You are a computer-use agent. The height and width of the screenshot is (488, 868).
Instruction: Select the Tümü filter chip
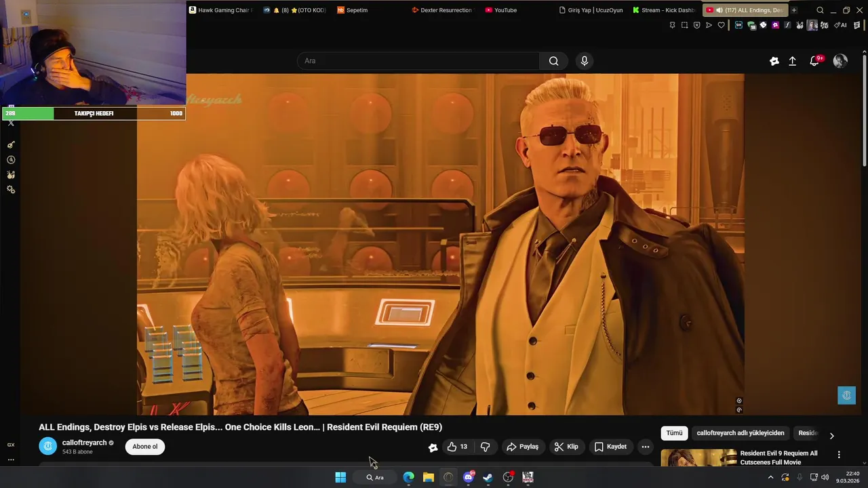click(x=674, y=433)
